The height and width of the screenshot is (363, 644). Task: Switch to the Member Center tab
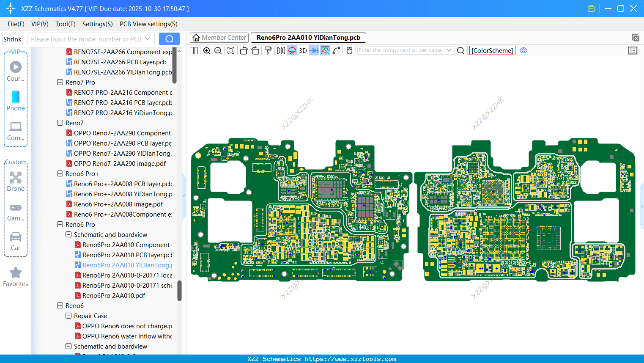click(x=219, y=38)
